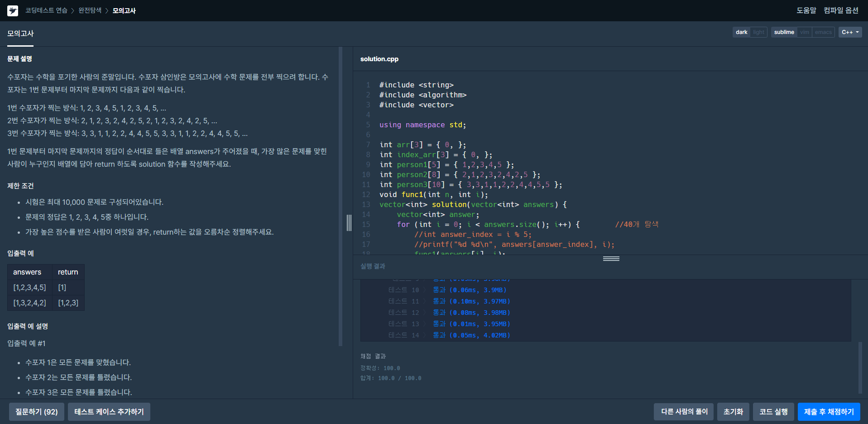Open the 도움말 help menu
This screenshot has width=868, height=424.
pos(806,10)
